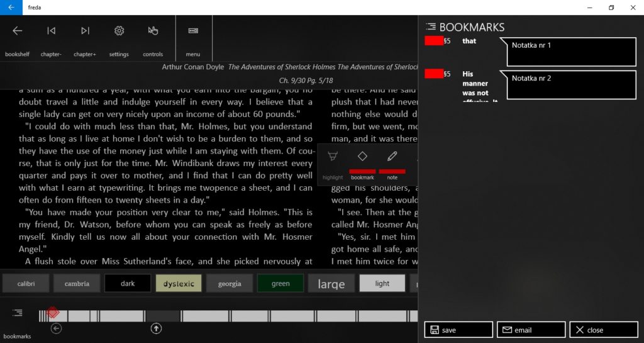This screenshot has height=343, width=644.
Task: Open bookmark with text 'that'
Action: pos(469,41)
